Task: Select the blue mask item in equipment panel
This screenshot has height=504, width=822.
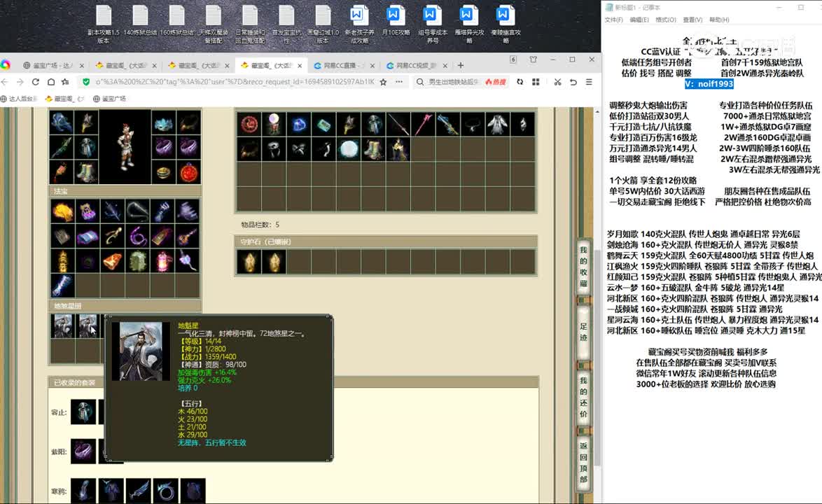Action: (x=164, y=123)
